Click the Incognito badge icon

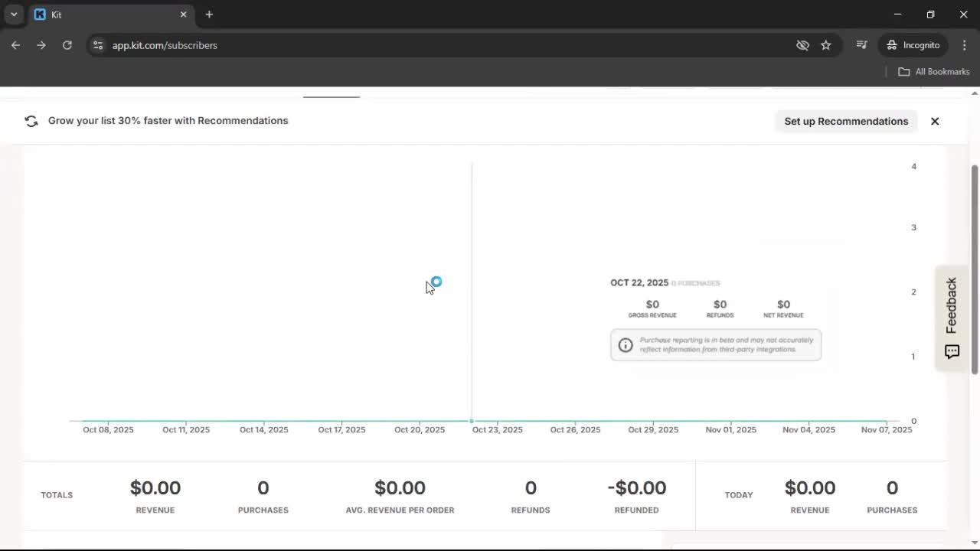click(x=892, y=45)
